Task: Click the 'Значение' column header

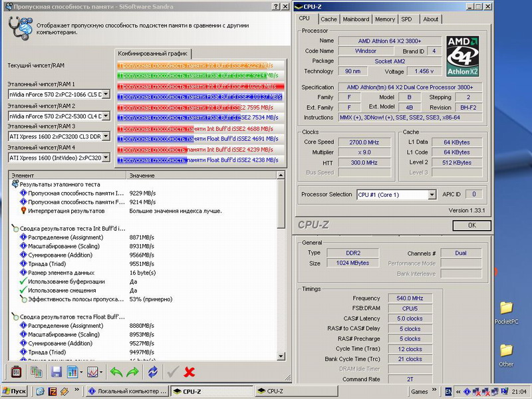Action: [201, 176]
